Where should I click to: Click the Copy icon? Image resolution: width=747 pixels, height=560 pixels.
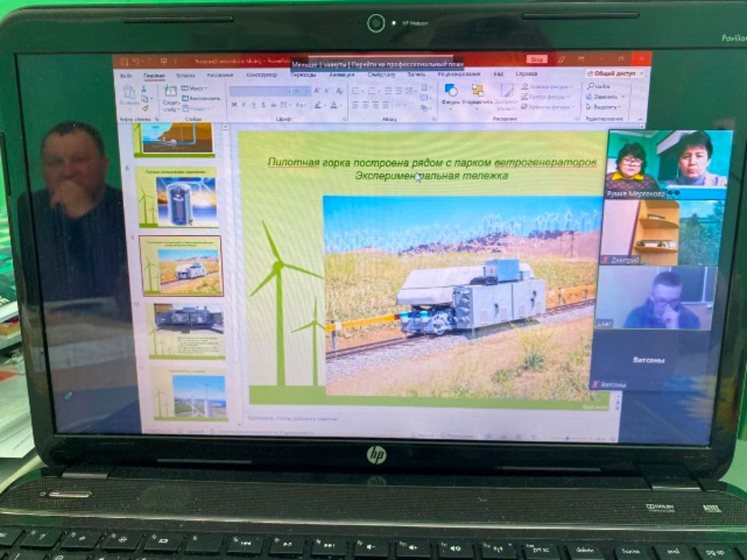145,99
